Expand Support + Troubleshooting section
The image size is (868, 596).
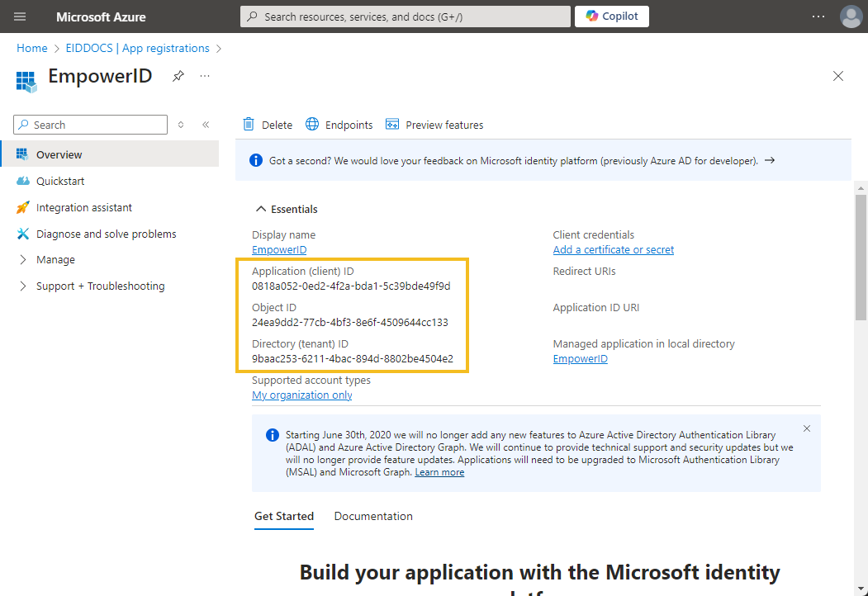[100, 286]
